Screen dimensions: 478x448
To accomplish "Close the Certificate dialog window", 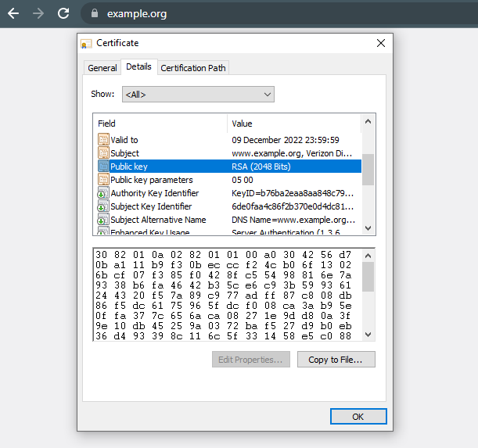I will tap(381, 43).
